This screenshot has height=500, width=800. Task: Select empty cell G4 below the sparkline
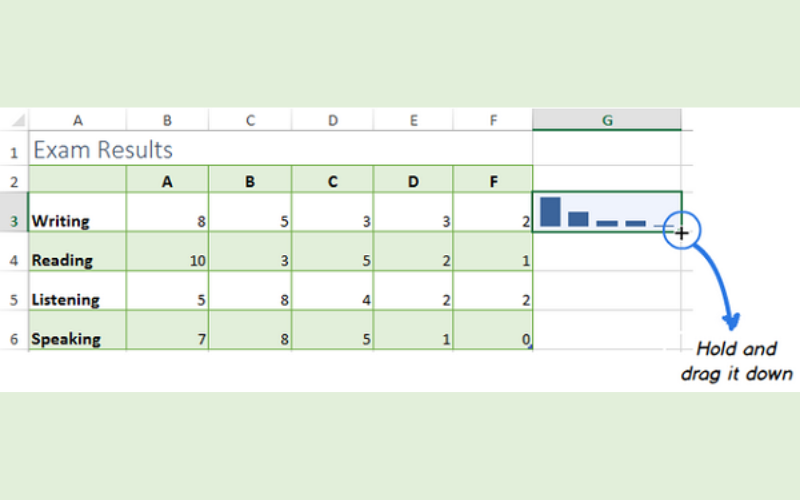click(x=606, y=260)
